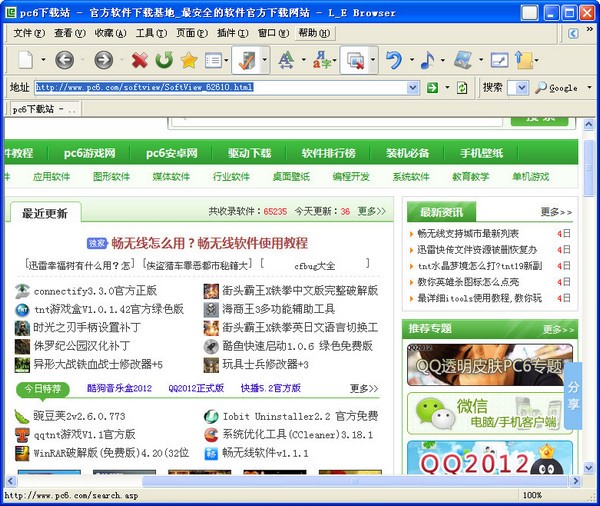Screen dimensions: 600x506
Task: Open the 软件排行榜 navigation link
Action: pos(329,153)
